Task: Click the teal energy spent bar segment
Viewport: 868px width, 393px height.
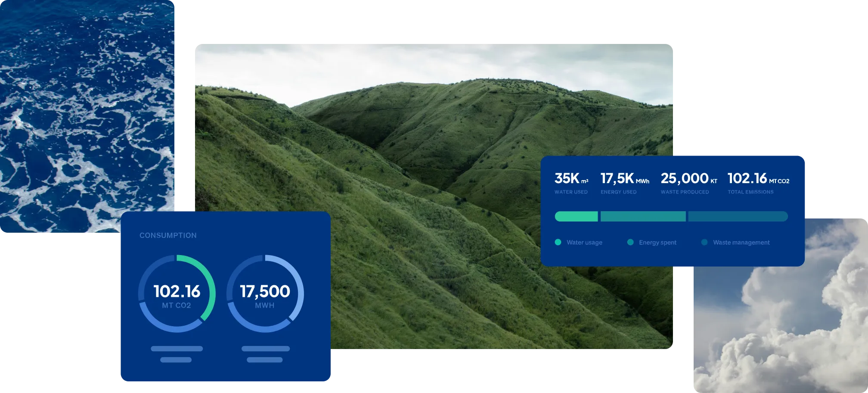Action: pos(643,216)
